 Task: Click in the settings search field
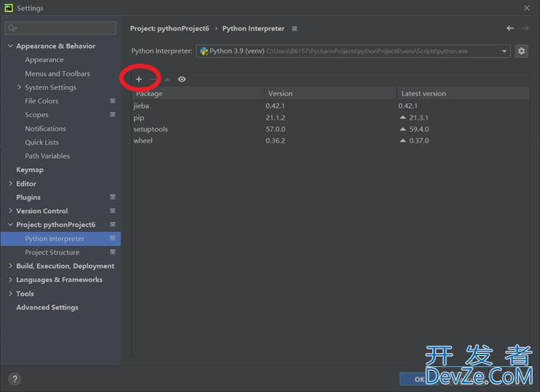click(61, 28)
